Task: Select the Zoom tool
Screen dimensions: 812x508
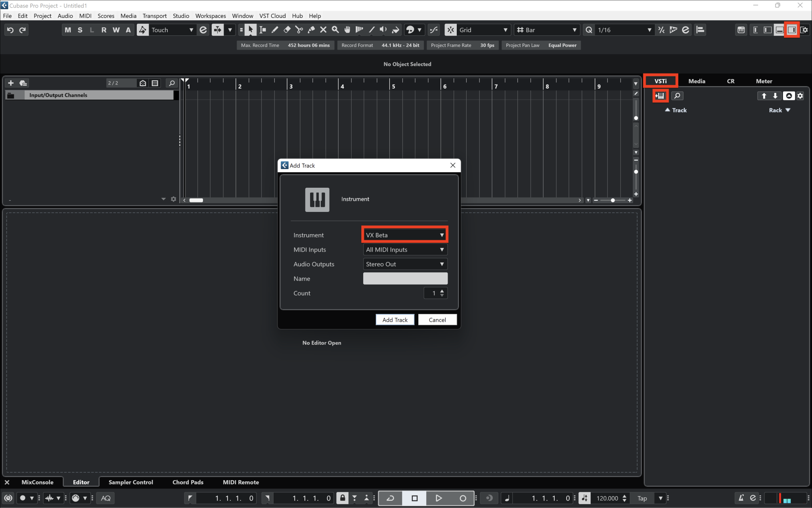Action: pyautogui.click(x=335, y=30)
